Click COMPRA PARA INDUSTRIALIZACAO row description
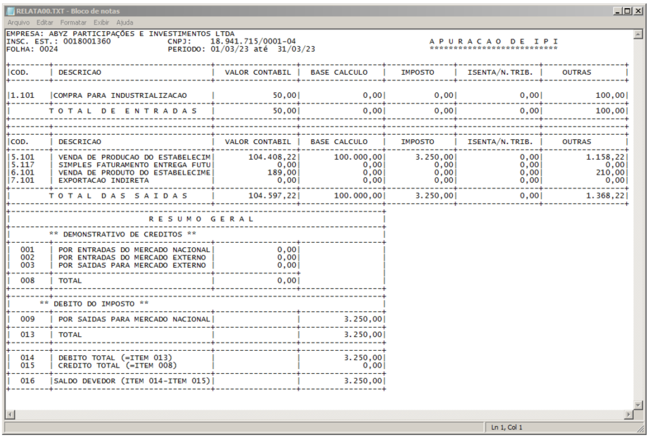 point(120,95)
